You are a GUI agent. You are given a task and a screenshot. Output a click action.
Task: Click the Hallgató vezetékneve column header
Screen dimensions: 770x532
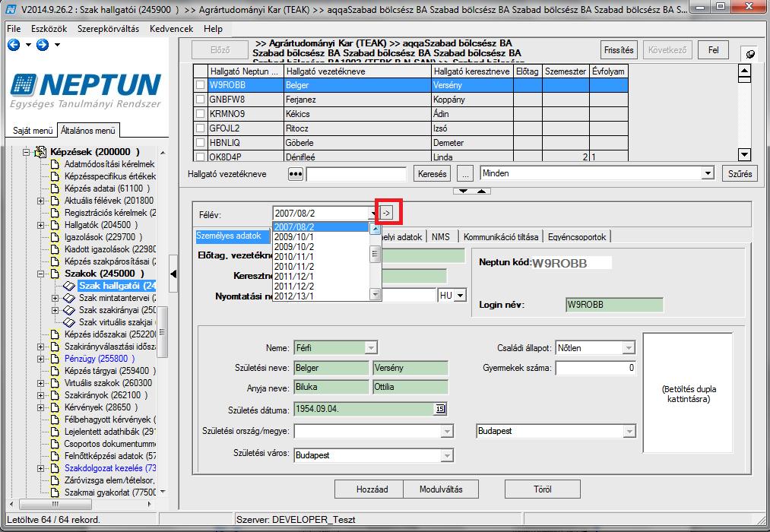coord(358,71)
